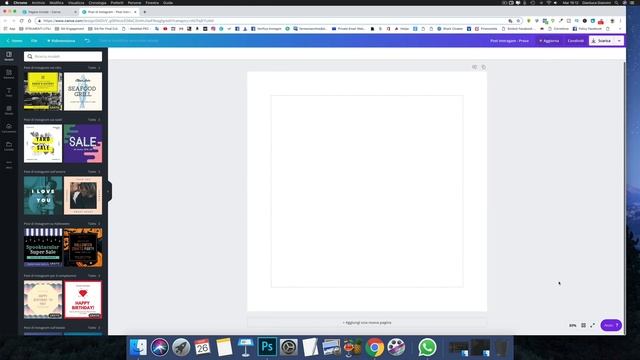Click the Aggiorna upgrade button
Image resolution: width=640 pixels, height=360 pixels.
tap(549, 41)
